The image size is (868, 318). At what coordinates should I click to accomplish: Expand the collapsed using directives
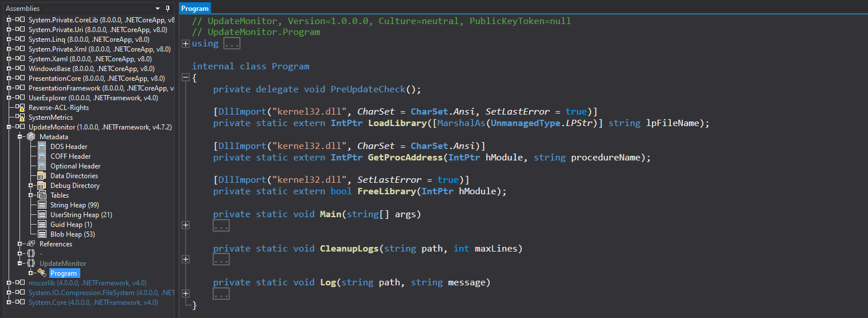click(185, 44)
